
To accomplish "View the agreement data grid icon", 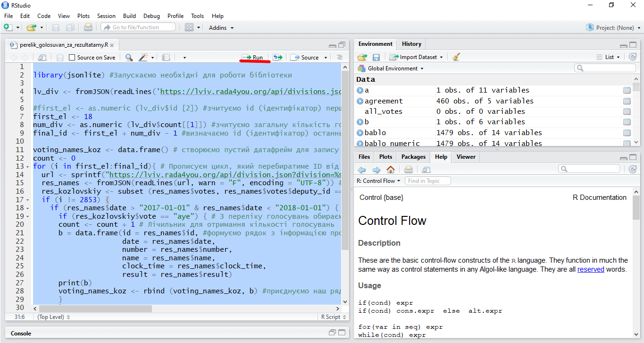I will 627,101.
